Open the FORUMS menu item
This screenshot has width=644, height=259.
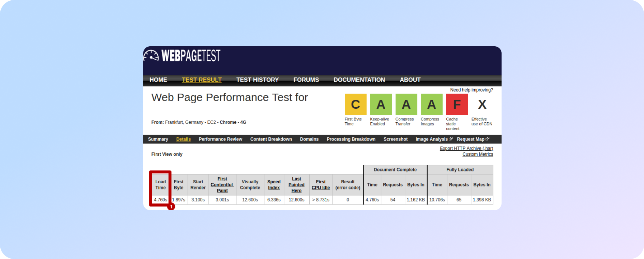[x=306, y=80]
